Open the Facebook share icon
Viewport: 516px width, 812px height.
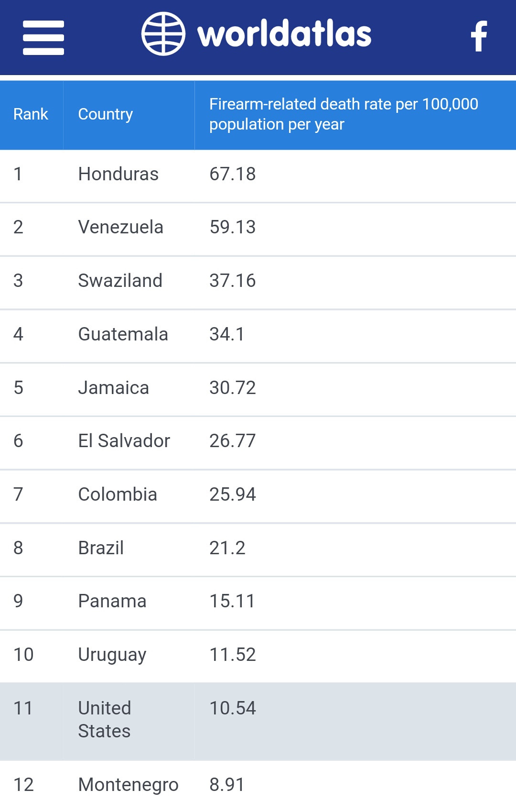[479, 36]
